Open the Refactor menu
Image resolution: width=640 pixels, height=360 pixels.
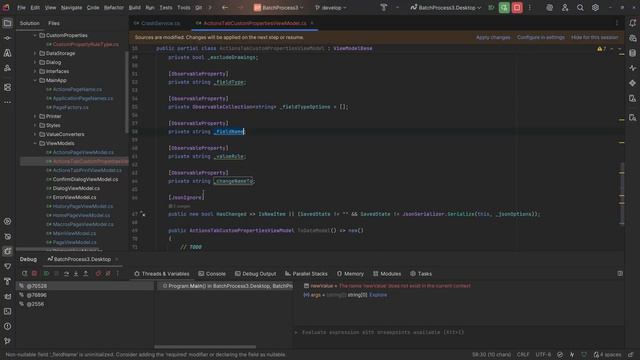click(113, 7)
